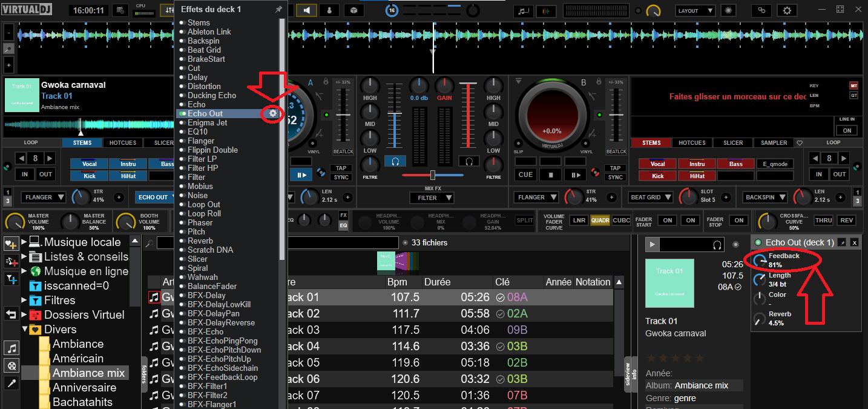Image resolution: width=868 pixels, height=409 pixels.
Task: Click the crossfader slider handle
Action: tap(432, 175)
